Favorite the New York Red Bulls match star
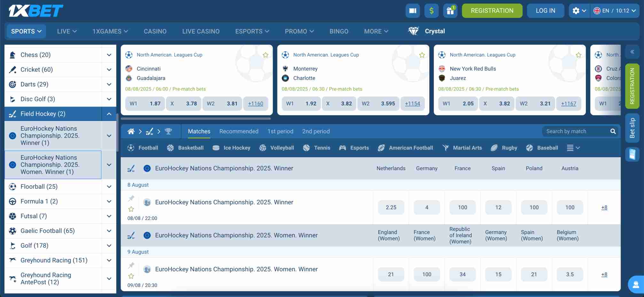Image resolution: width=644 pixels, height=297 pixels. point(578,55)
